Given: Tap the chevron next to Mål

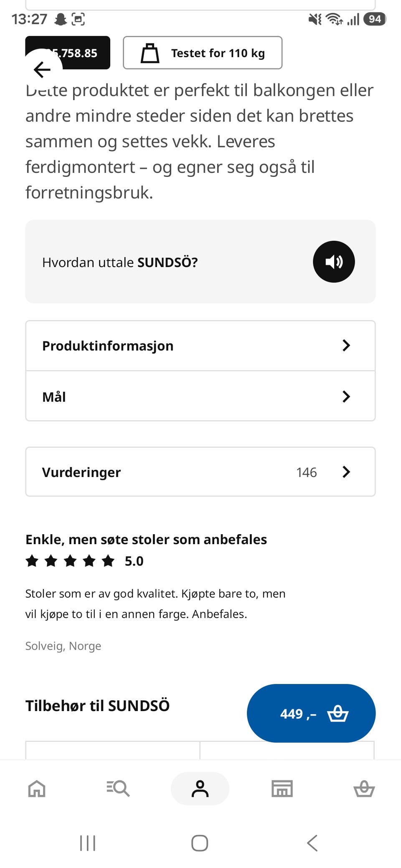Looking at the screenshot, I should pos(346,396).
